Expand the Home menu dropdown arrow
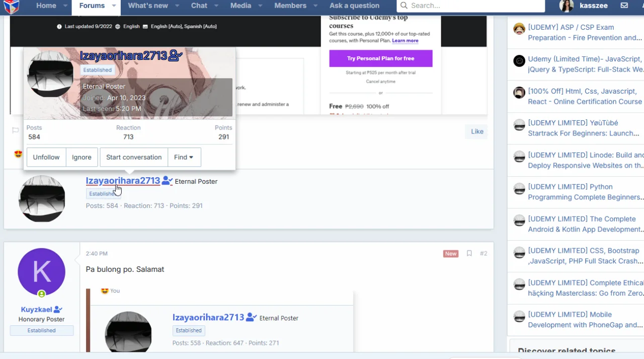Viewport: 644px width, 359px height. pos(65,6)
